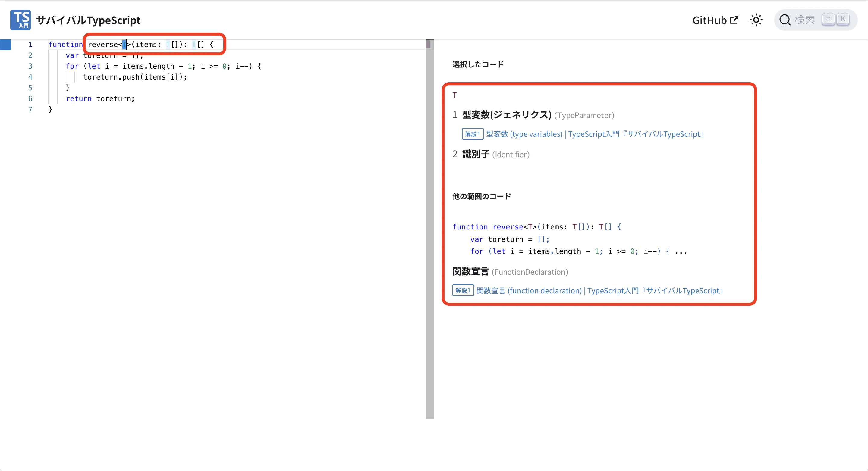The height and width of the screenshot is (471, 868).
Task: Click the external-link arrow icon next to GitHub
Action: pyautogui.click(x=734, y=20)
